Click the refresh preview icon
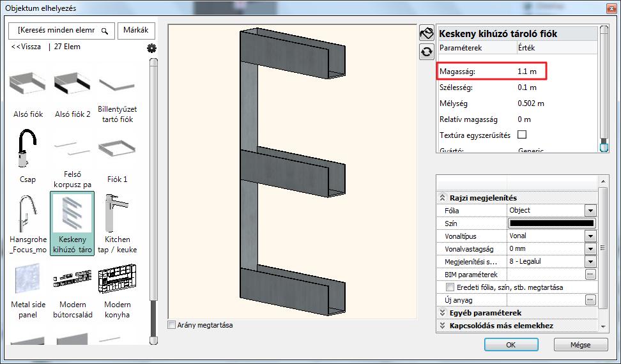 tap(427, 52)
